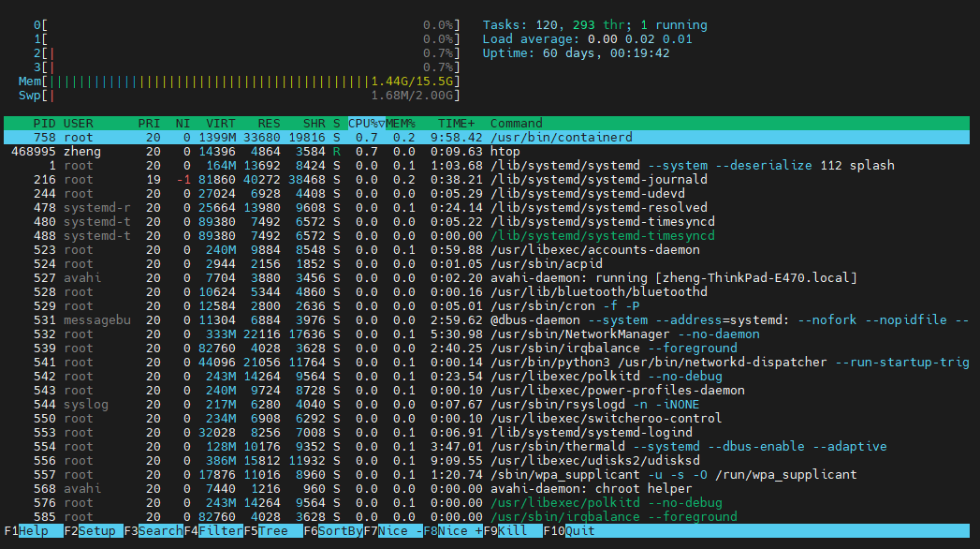Sort by the PID column header
Image resolution: width=980 pixels, height=549 pixels.
pos(44,123)
